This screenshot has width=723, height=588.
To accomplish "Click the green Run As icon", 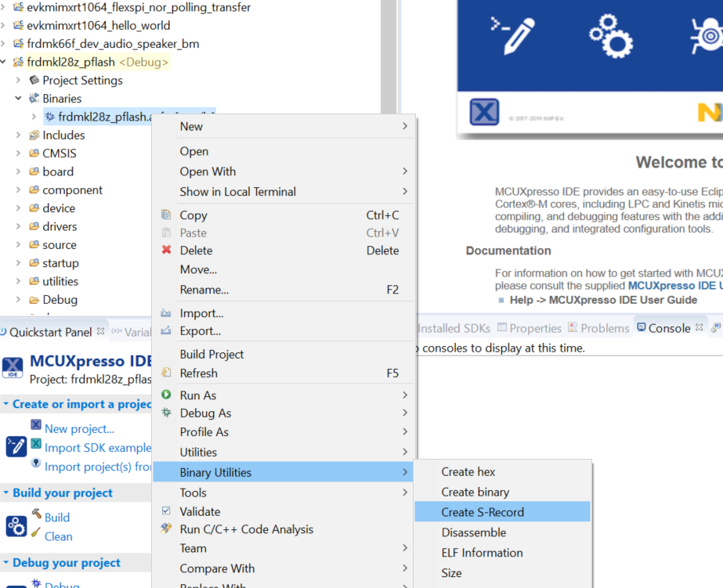I will click(167, 395).
